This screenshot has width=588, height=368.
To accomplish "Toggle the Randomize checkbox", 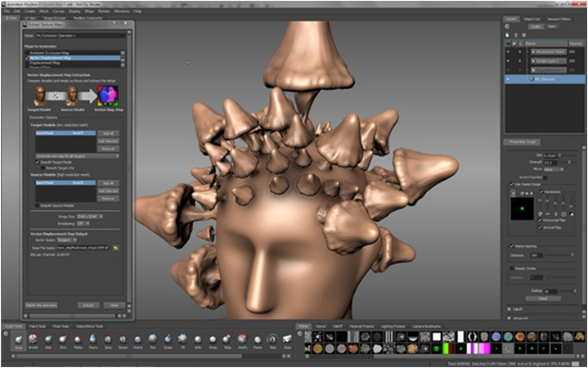I will [x=542, y=191].
